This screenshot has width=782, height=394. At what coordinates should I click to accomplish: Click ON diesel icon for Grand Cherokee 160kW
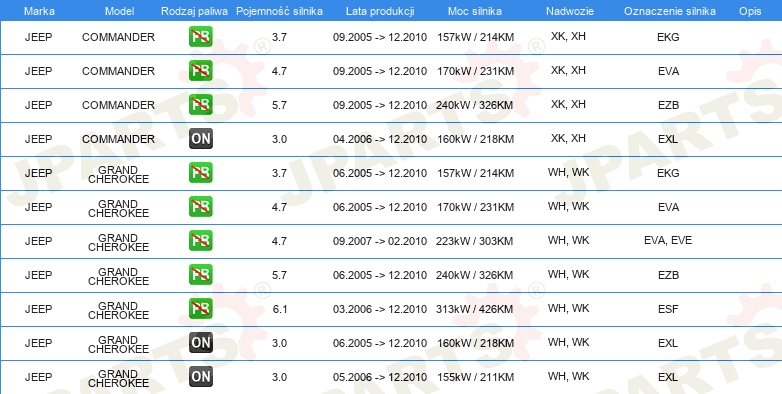[x=201, y=343]
